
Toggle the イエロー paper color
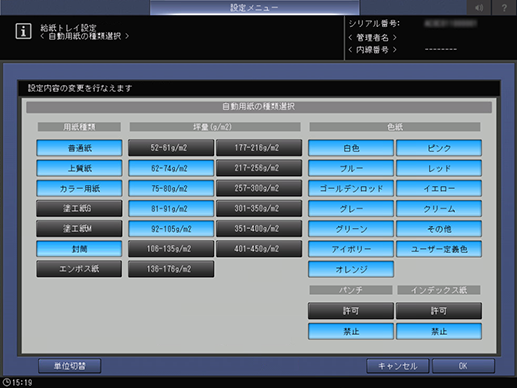coord(439,188)
